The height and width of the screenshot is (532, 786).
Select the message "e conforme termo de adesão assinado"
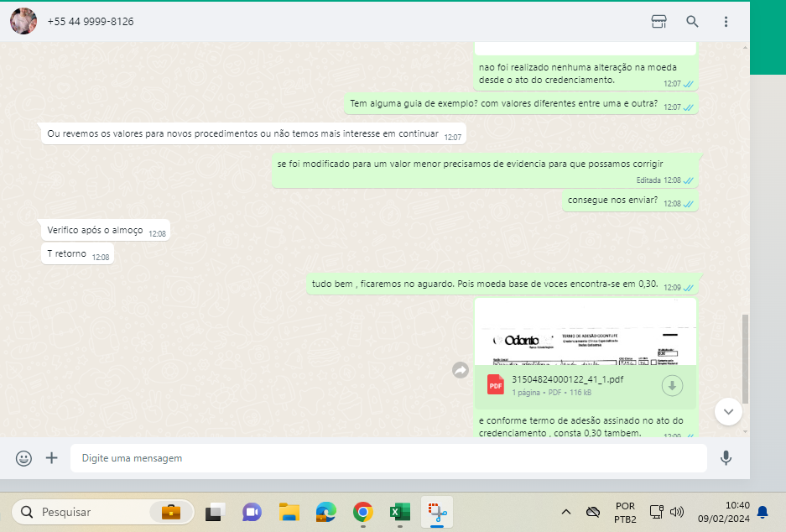pos(586,426)
